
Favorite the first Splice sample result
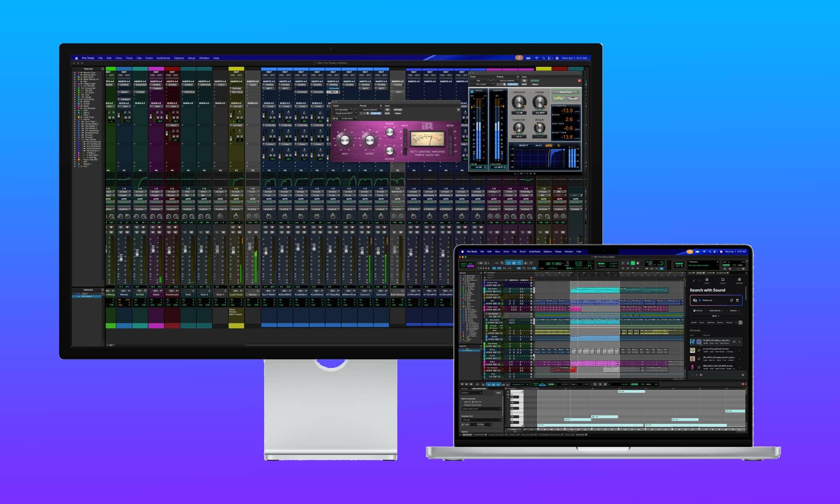tap(734, 341)
